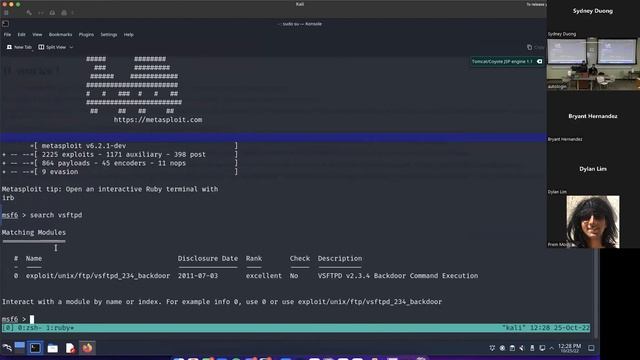Screen dimensions: 640x360
Task: Click the wrench settings icon in VM toolbar
Action: pyautogui.click(x=29, y=13)
